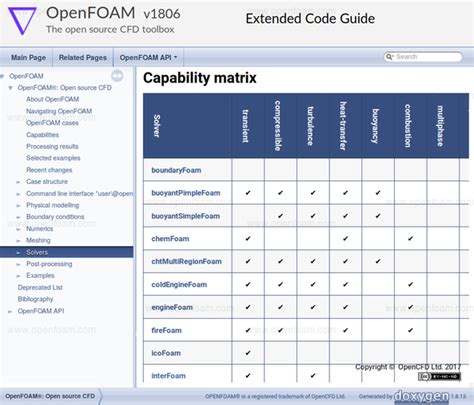Click the OpenFOAM®: Open source CFD breadcrumb
The height and width of the screenshot is (405, 474).
(x=50, y=396)
